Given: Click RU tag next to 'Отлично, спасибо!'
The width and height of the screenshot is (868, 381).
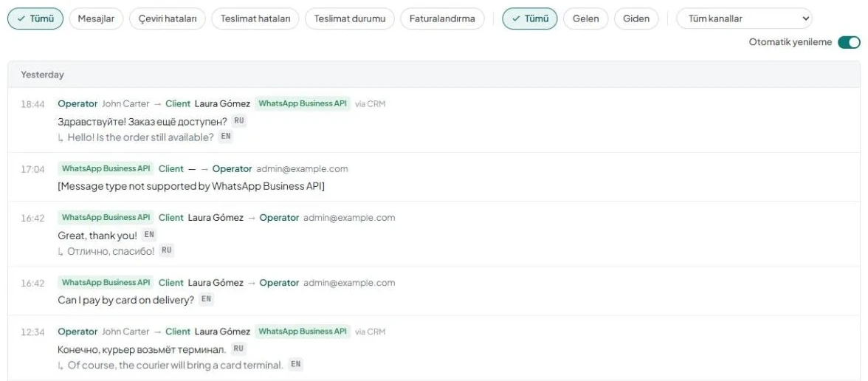Looking at the screenshot, I should tap(167, 250).
